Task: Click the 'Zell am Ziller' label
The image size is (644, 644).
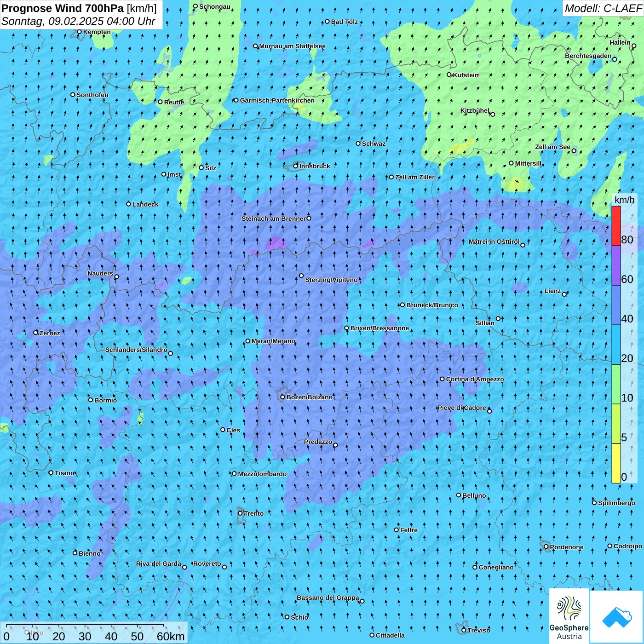Action: tap(415, 177)
